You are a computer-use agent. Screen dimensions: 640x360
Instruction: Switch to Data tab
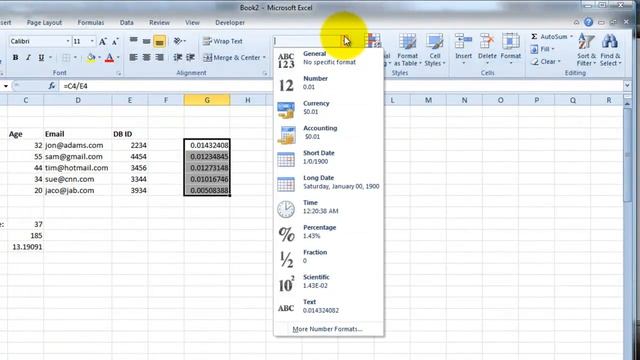(127, 23)
